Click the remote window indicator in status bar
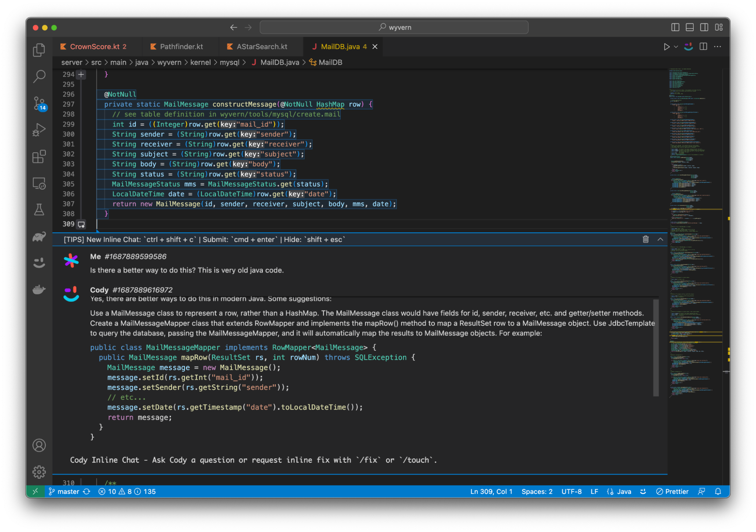 35,491
